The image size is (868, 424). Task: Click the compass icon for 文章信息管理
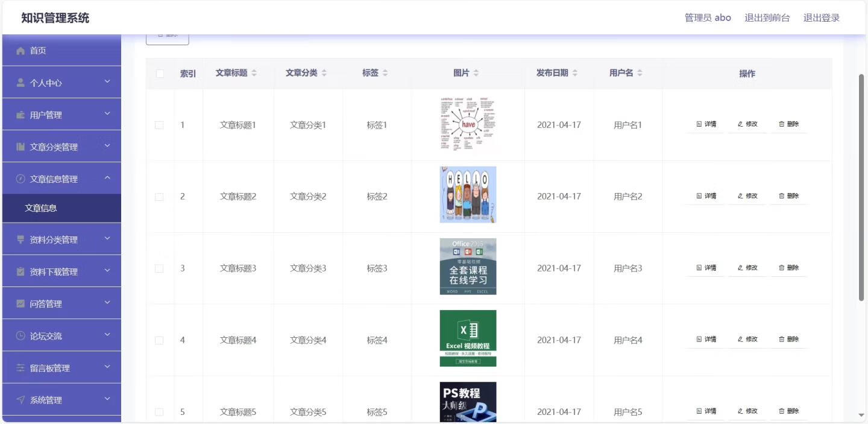(x=20, y=179)
